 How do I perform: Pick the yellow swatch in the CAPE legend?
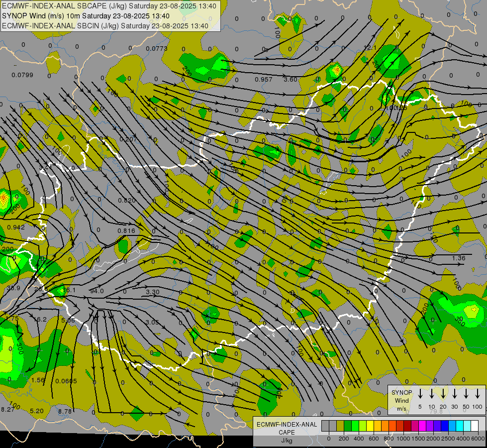tap(370, 426)
